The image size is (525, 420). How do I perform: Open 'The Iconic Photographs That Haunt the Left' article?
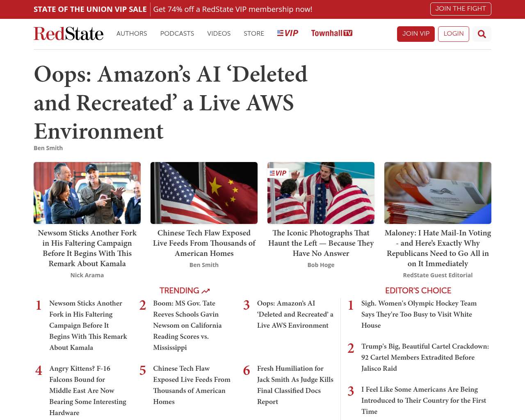tap(321, 243)
